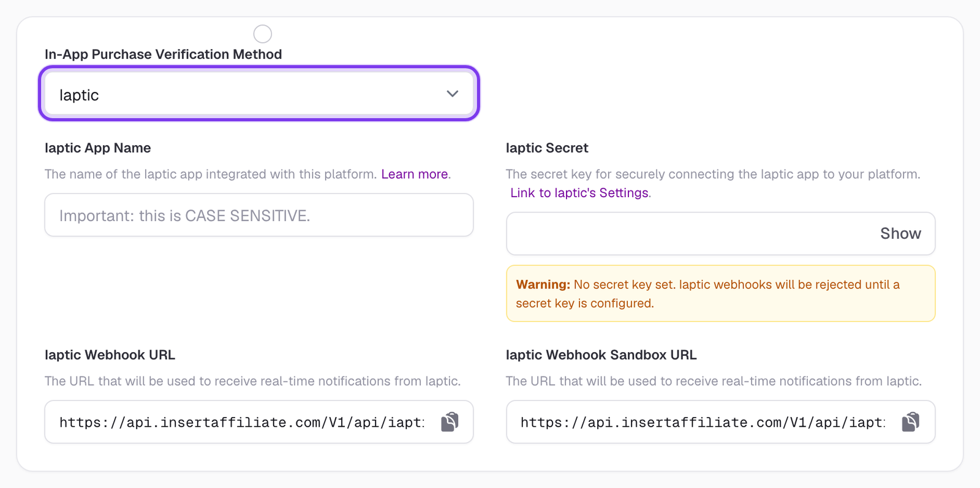
Task: Open the Learn more link
Action: [415, 174]
